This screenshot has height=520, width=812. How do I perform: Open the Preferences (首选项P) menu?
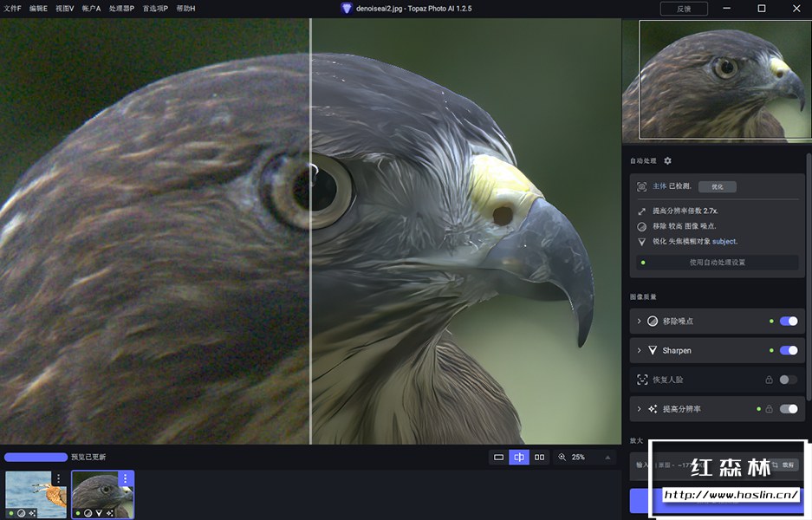pyautogui.click(x=155, y=8)
